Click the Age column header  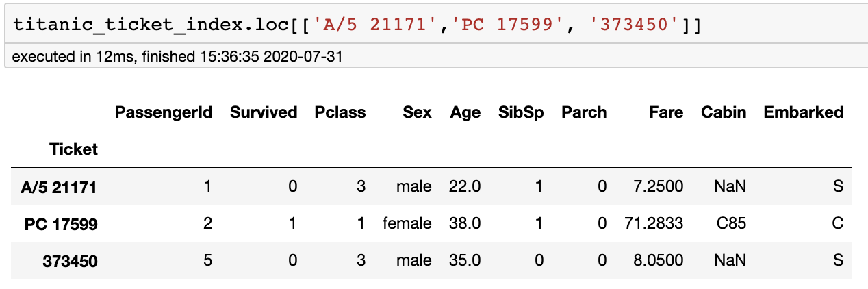pos(465,112)
